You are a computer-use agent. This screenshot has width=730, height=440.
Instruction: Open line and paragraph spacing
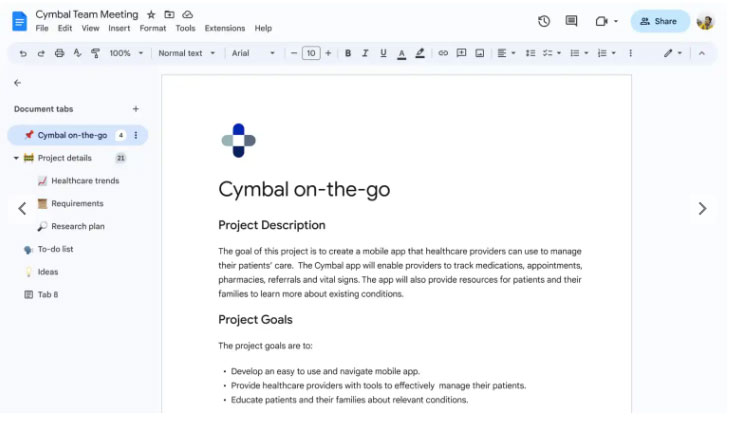(530, 53)
